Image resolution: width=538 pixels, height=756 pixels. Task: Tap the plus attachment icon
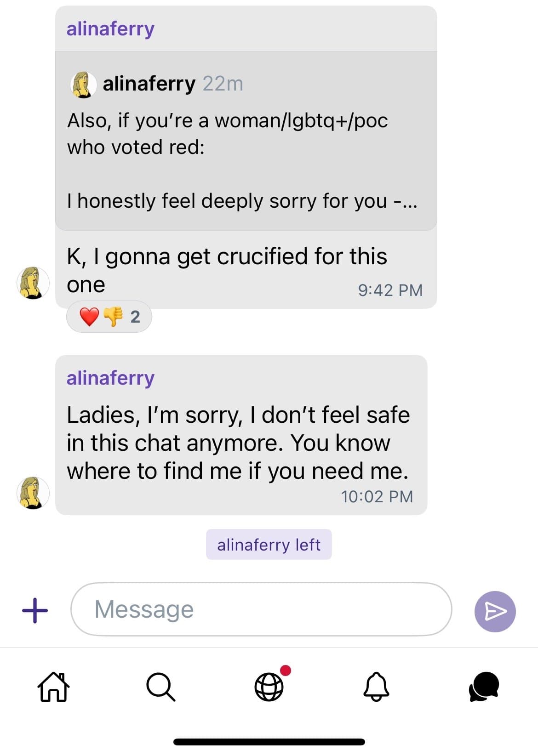coord(35,610)
